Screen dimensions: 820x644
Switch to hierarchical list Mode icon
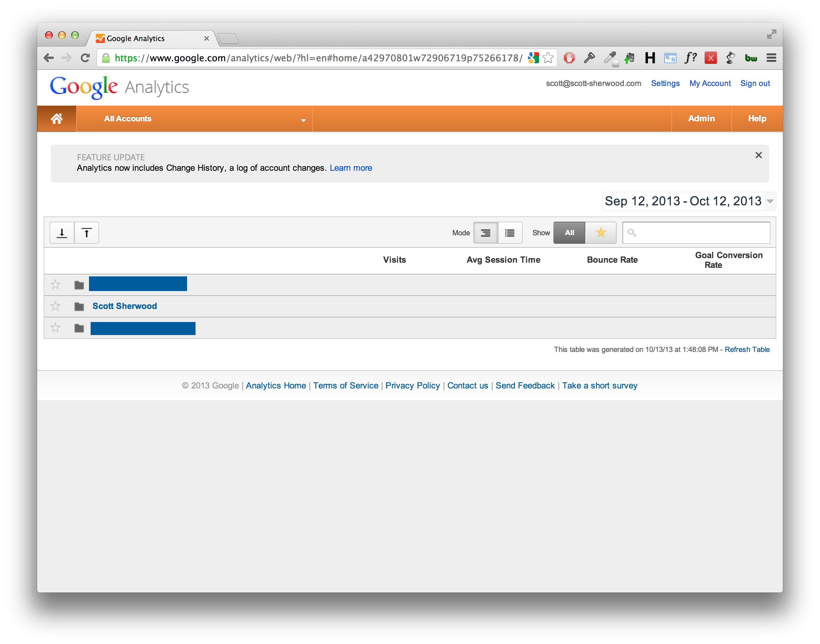[x=485, y=233]
